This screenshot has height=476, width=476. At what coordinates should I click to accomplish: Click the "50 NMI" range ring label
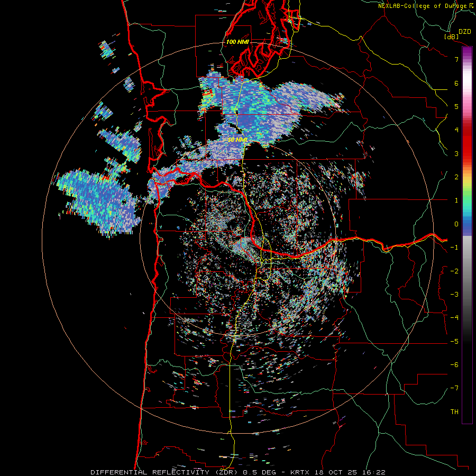coord(237,140)
